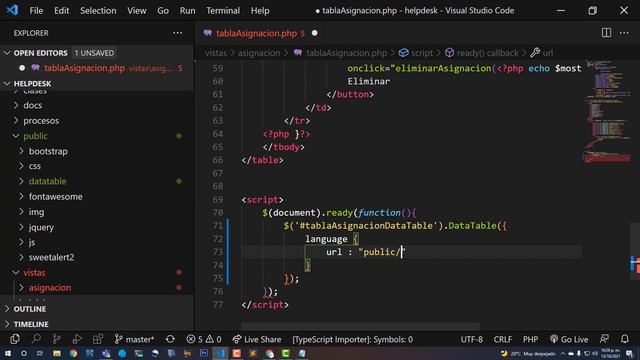Click url breadcrumb segment
640x360 pixels.
pos(542,53)
